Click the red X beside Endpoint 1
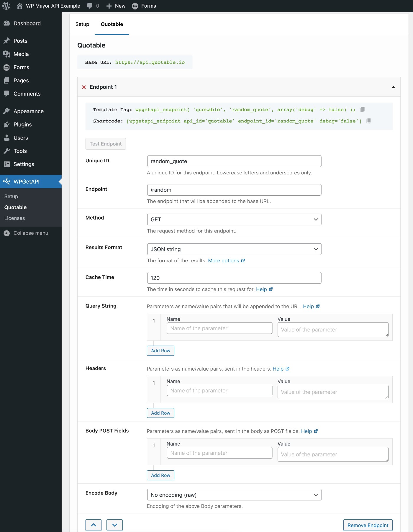This screenshot has height=532, width=413. 84,87
